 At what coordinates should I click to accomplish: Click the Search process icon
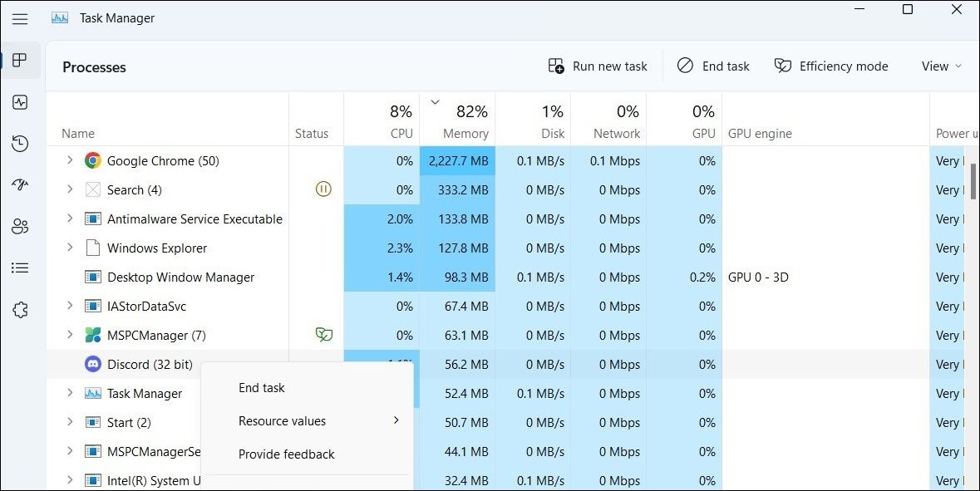[93, 190]
